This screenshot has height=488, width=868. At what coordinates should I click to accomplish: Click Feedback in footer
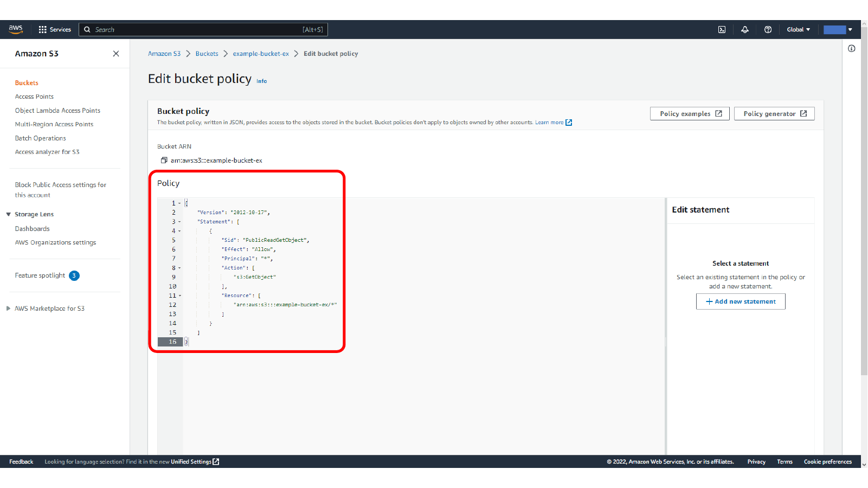tap(21, 462)
